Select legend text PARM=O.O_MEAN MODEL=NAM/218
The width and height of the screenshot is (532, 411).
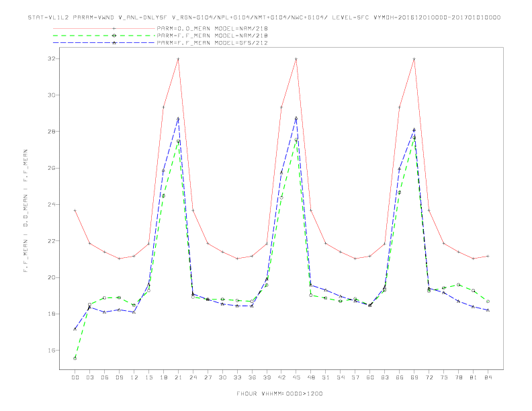212,28
